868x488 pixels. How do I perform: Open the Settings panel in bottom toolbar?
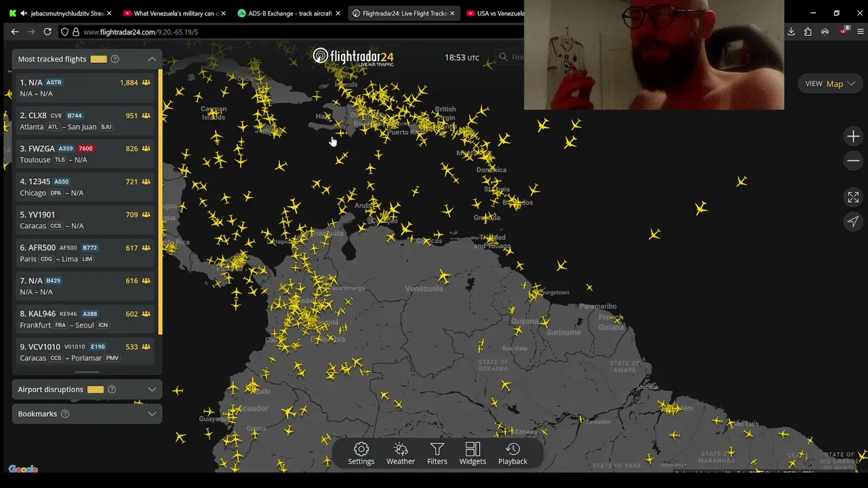pyautogui.click(x=361, y=453)
